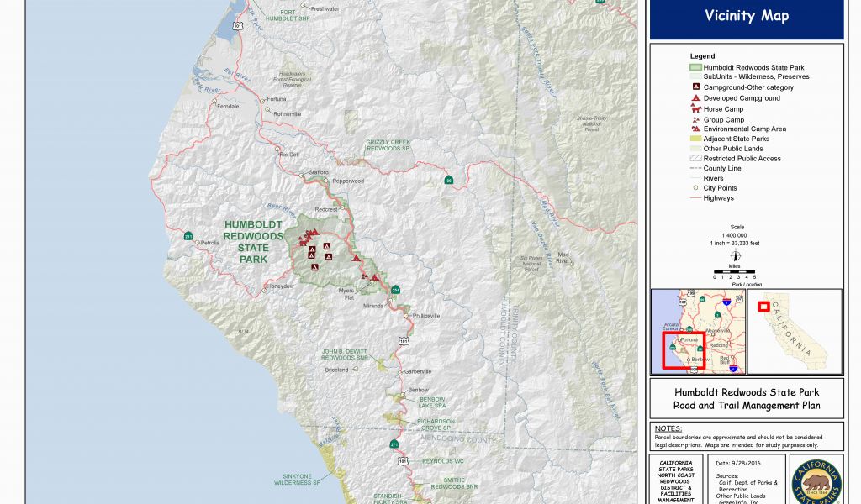Viewport: 861px width, 504px height.
Task: Click the Smithe Redwoods SNR label
Action: 454,484
